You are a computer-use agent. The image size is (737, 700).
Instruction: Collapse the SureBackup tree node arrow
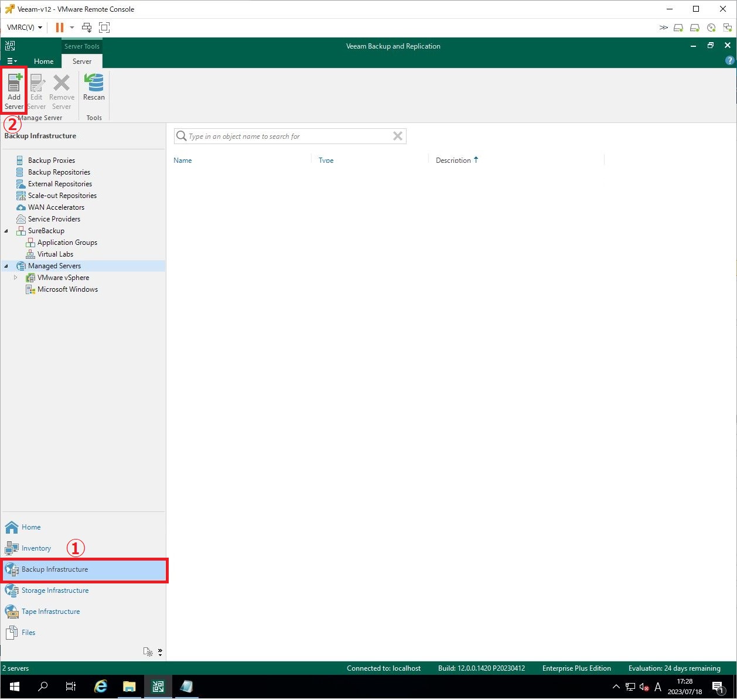(x=6, y=231)
